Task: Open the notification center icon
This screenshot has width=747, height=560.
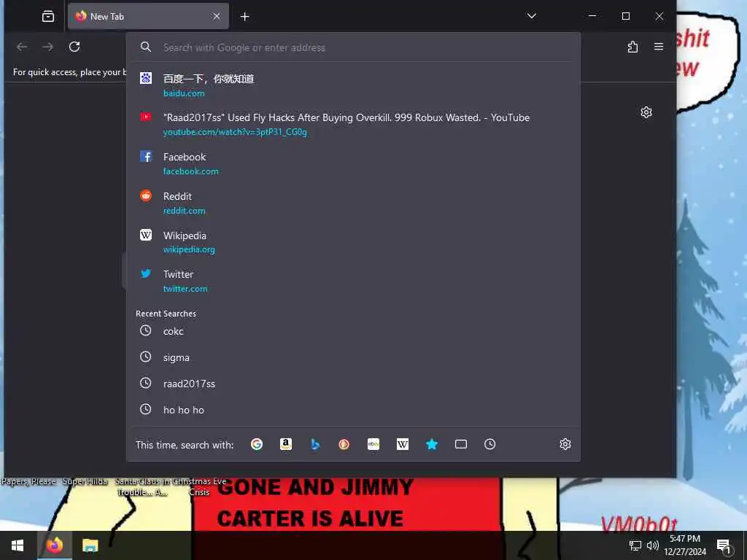Action: tap(724, 545)
